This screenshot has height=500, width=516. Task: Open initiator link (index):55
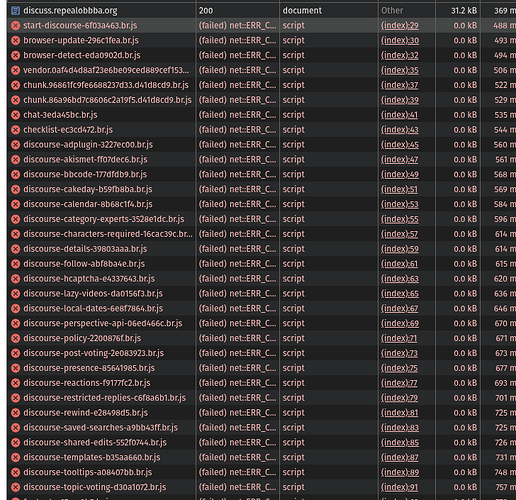coord(400,219)
